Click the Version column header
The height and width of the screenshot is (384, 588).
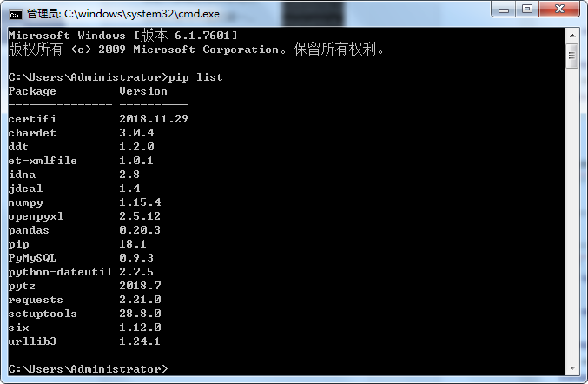pyautogui.click(x=143, y=91)
